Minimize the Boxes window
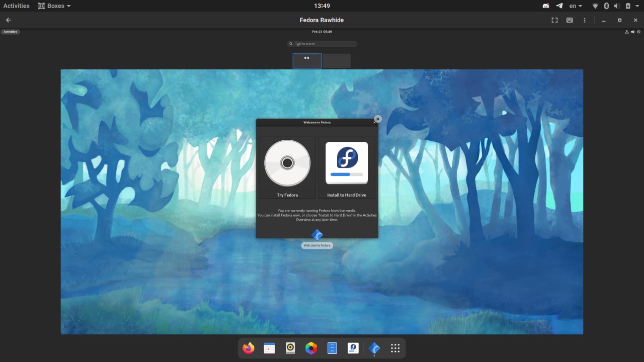Viewport: 644px width, 362px height. pyautogui.click(x=604, y=20)
